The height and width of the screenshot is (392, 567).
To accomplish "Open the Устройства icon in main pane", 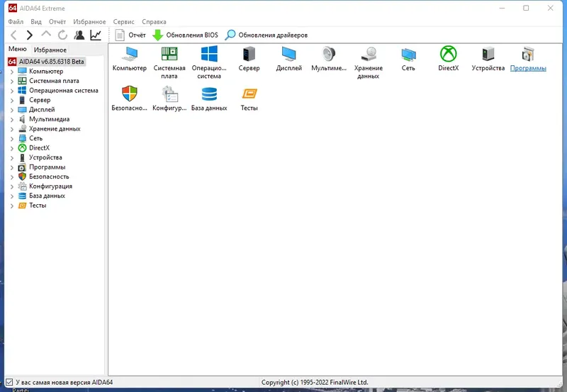I will [488, 54].
